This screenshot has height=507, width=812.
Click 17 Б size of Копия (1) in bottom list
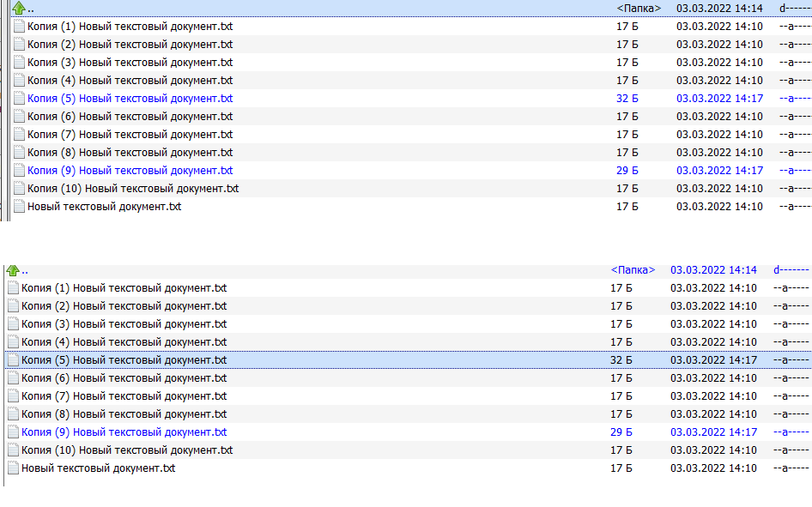(621, 288)
